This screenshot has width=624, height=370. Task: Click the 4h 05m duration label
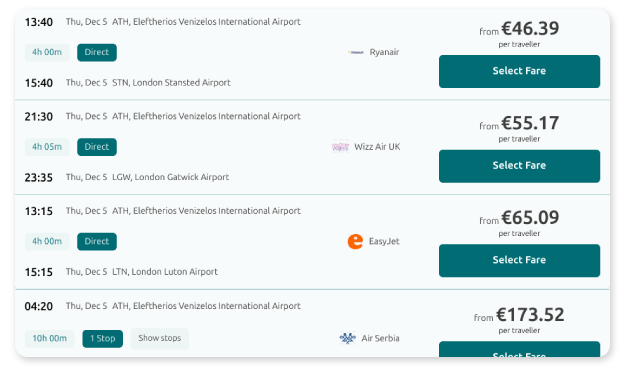click(x=47, y=147)
